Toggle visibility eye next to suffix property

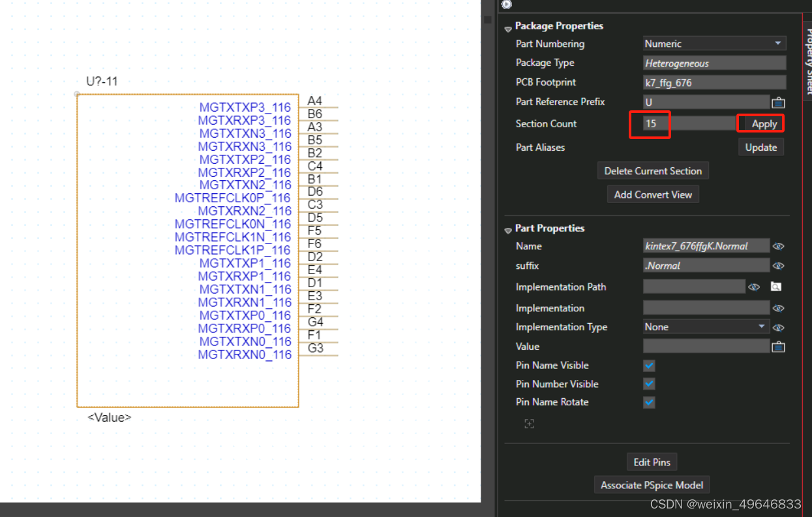[x=778, y=266]
